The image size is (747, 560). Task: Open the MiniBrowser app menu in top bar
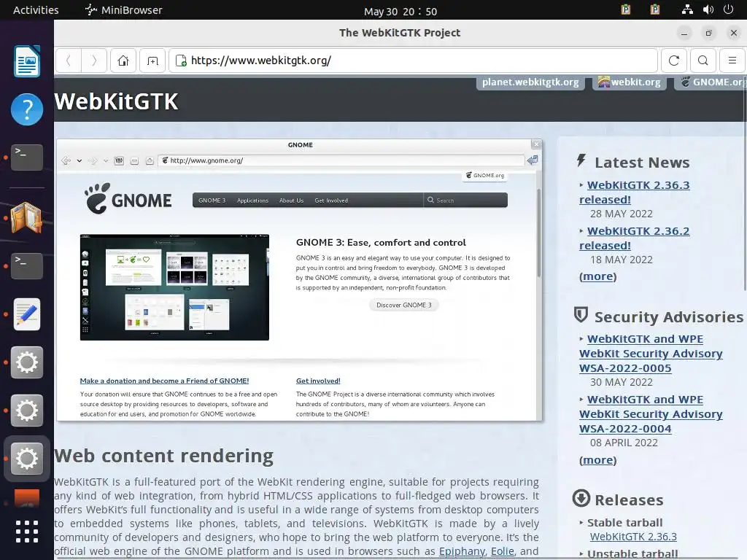tap(124, 10)
